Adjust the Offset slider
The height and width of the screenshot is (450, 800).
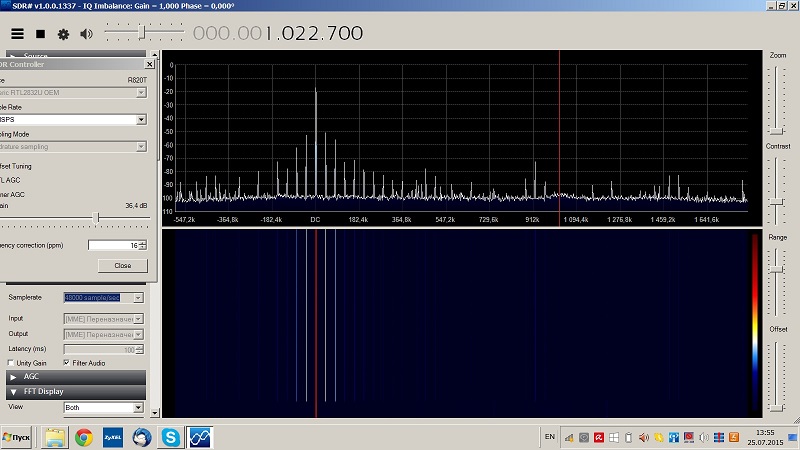pyautogui.click(x=777, y=408)
